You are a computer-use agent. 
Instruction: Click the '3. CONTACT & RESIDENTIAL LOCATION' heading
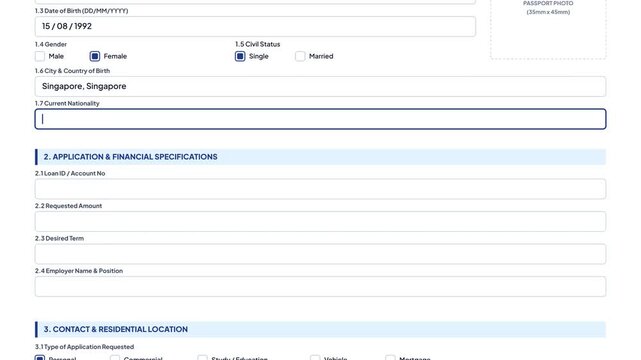[x=116, y=329]
